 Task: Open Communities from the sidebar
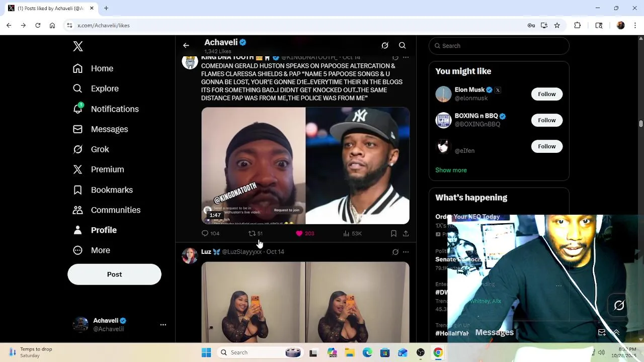107,210
